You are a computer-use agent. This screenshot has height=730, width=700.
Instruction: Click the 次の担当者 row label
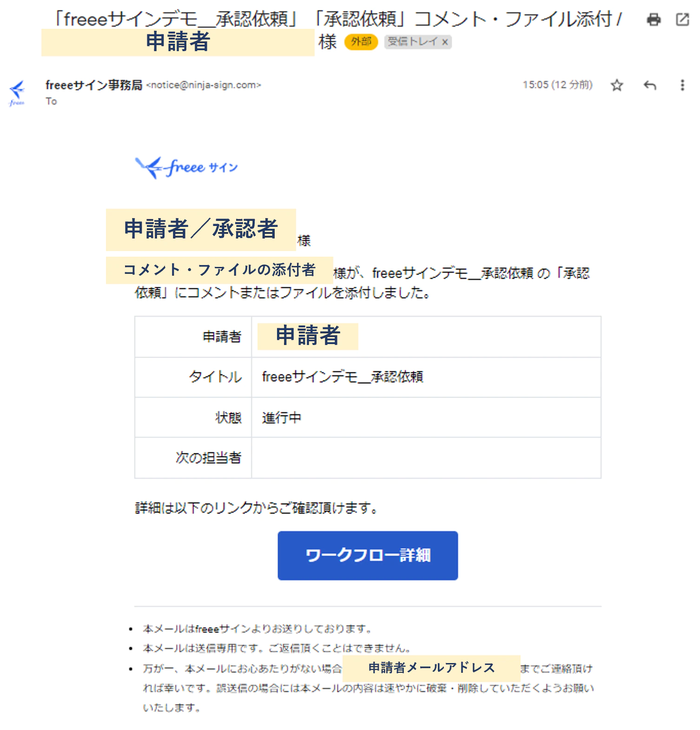[208, 458]
